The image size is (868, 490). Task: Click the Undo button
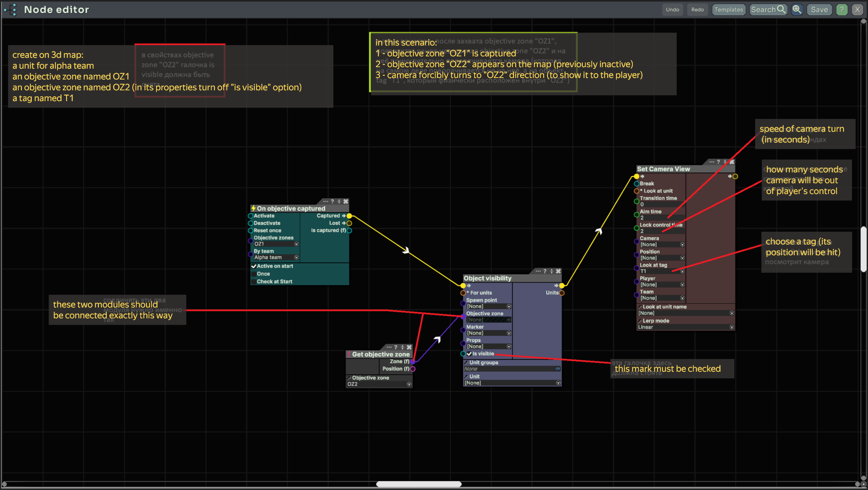coord(672,10)
